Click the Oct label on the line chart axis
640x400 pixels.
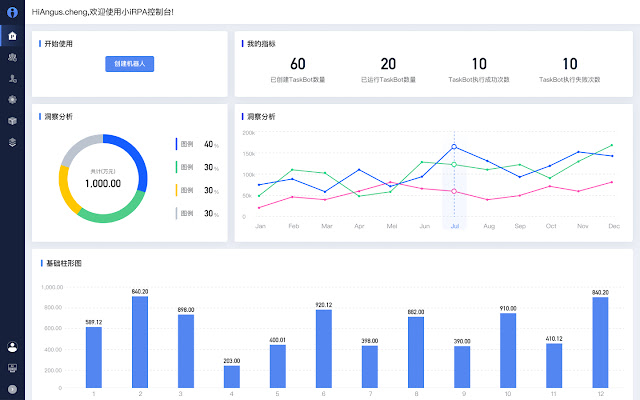click(x=551, y=226)
